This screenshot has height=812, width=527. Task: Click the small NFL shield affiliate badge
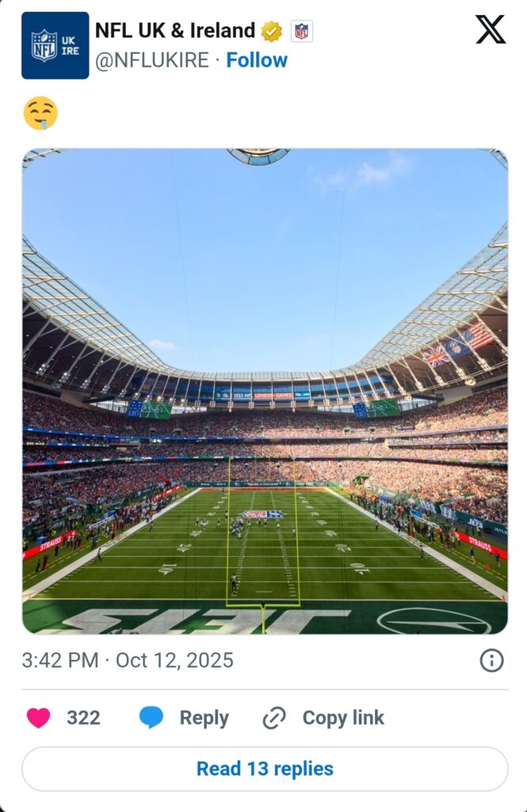[x=301, y=32]
